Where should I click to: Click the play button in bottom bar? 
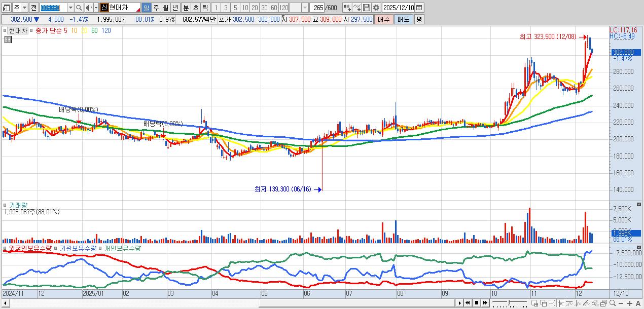point(460,303)
